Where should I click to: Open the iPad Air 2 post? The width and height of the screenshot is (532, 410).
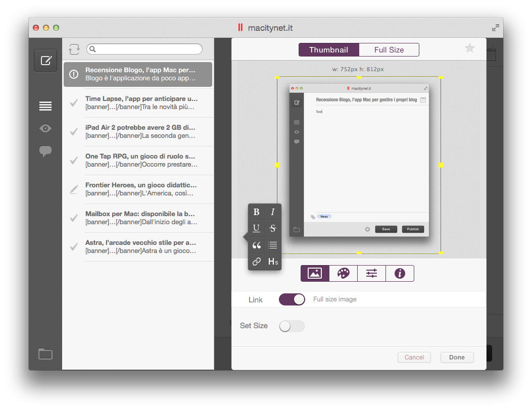(138, 132)
